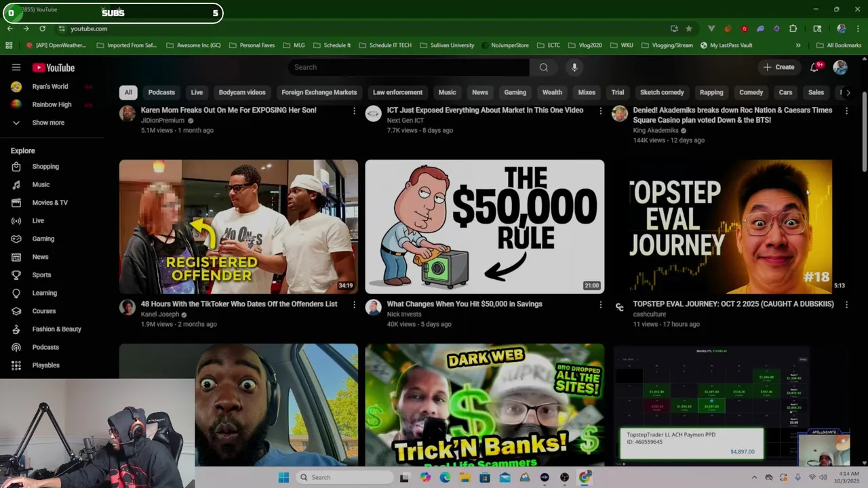
Task: Open the account avatar menu
Action: point(840,67)
